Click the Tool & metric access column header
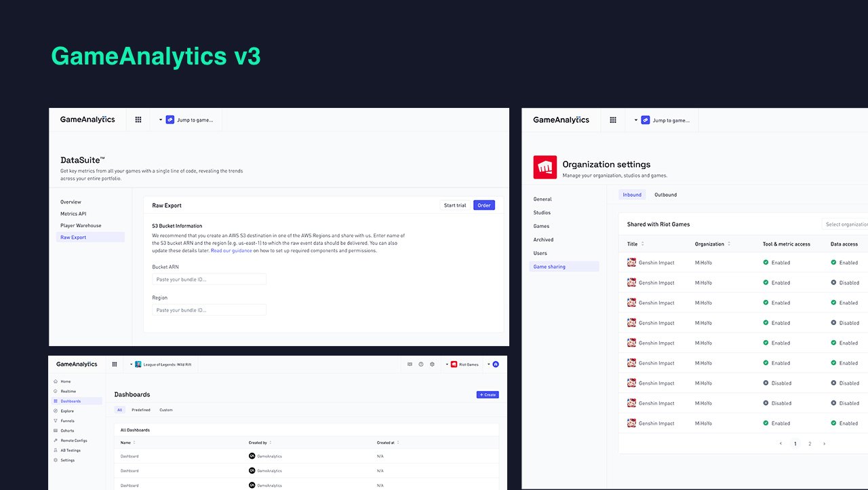The width and height of the screenshot is (868, 490). 787,244
